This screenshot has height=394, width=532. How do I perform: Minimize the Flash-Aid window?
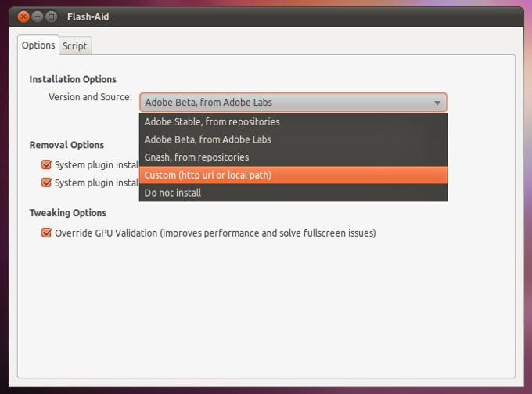[38, 16]
